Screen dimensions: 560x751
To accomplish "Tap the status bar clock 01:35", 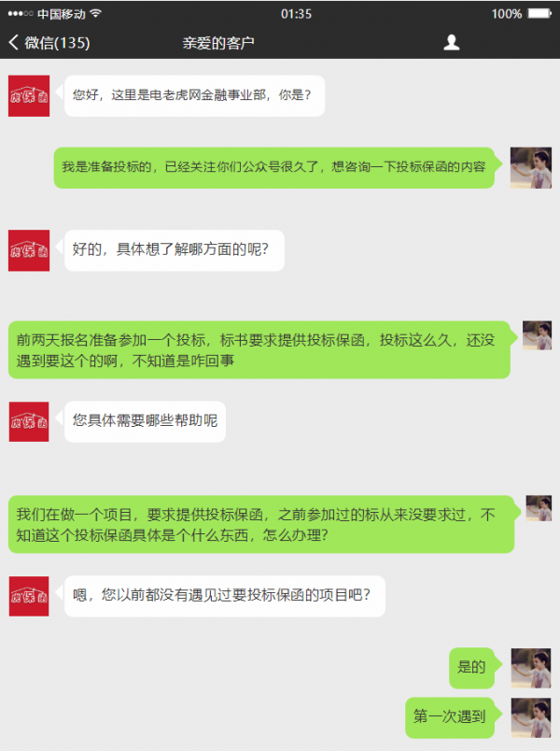I will tap(296, 14).
